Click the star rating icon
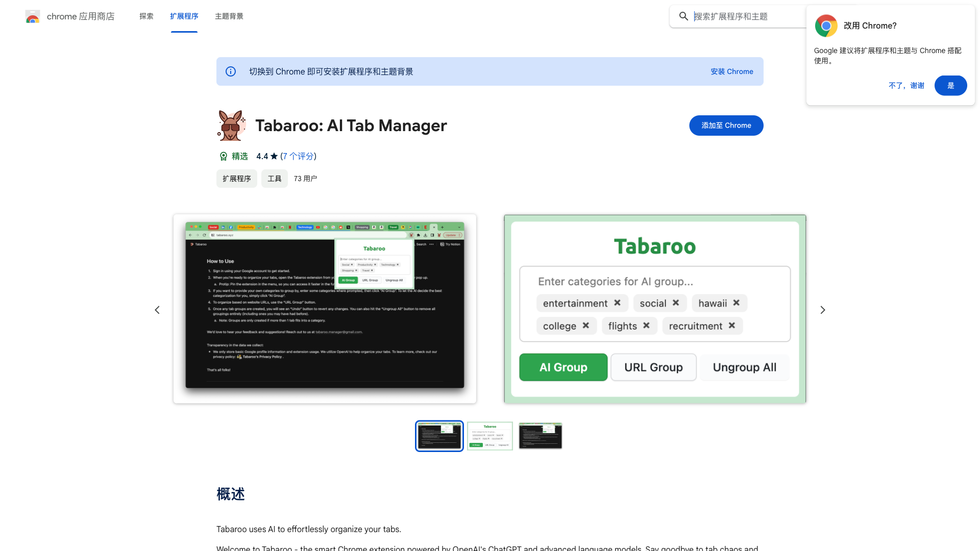The width and height of the screenshot is (980, 551). coord(274,156)
